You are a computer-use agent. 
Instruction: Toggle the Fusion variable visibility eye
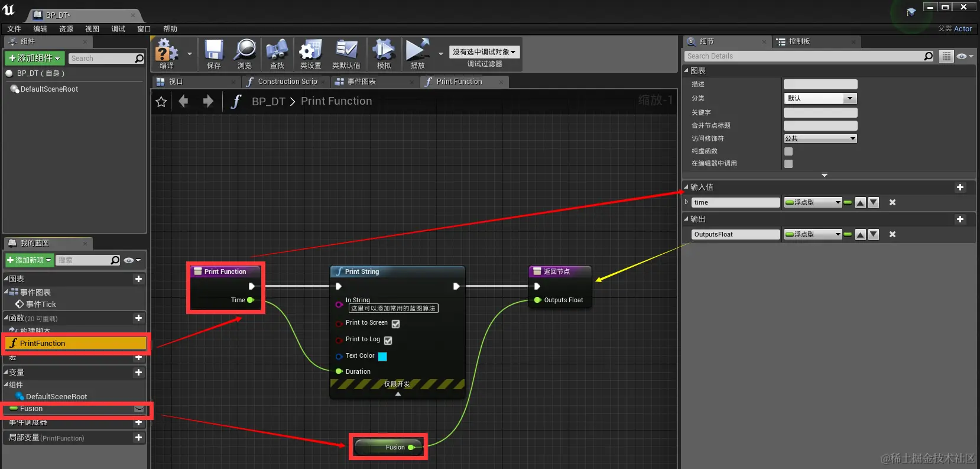click(139, 409)
